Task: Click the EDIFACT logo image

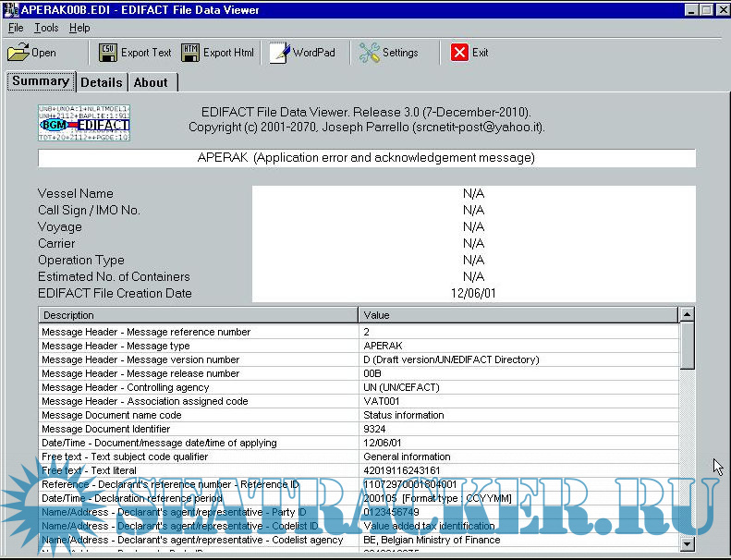Action: point(84,124)
